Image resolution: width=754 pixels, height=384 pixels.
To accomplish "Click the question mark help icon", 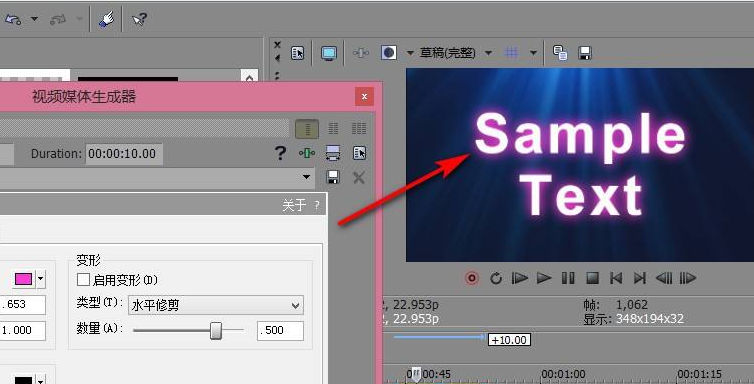I will (x=280, y=153).
